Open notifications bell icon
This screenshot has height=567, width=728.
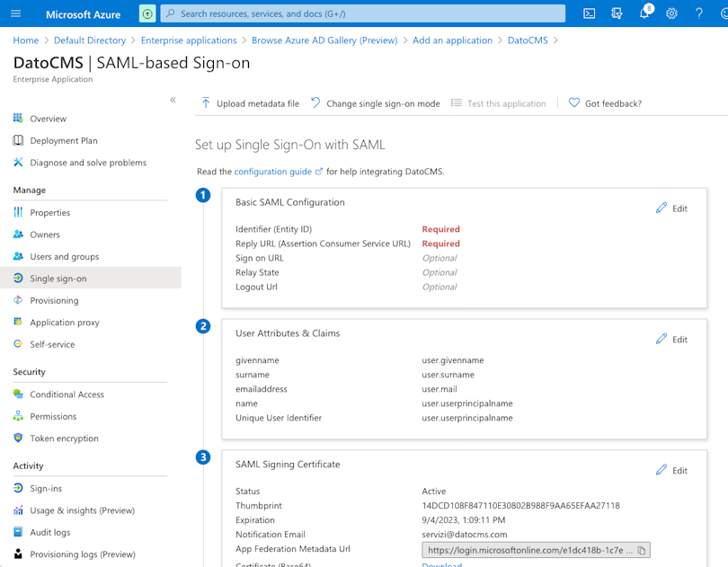pyautogui.click(x=645, y=13)
